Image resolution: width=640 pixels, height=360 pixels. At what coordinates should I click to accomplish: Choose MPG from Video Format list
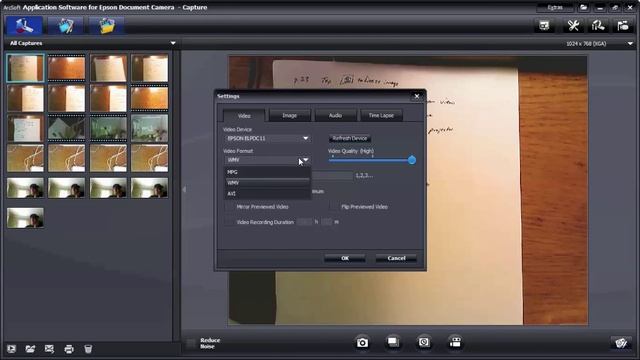tap(267, 172)
